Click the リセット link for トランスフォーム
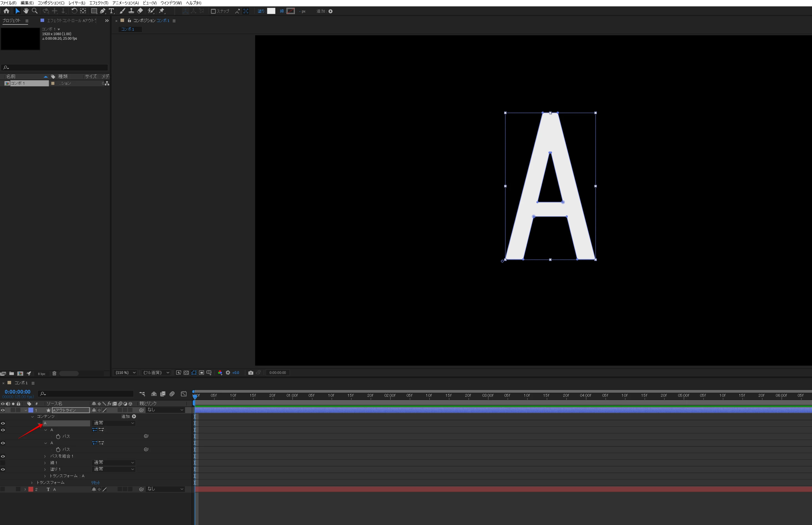 point(95,483)
